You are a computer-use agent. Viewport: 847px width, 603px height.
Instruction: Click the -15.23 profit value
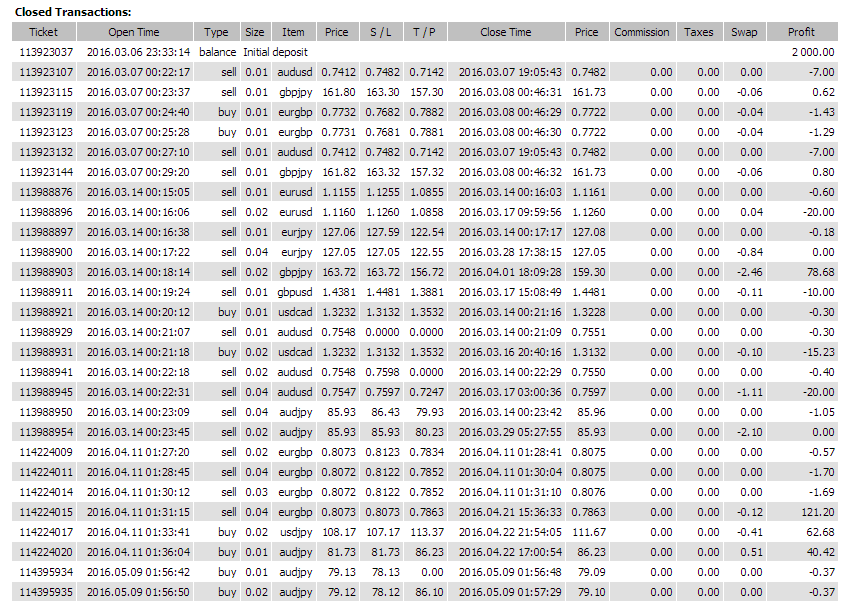818,352
